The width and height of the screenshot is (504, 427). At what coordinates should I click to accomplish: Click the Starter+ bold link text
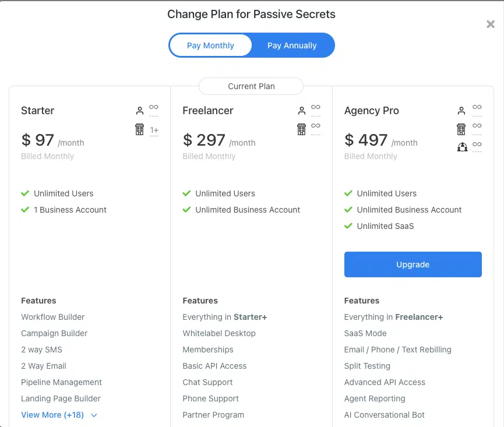click(250, 317)
